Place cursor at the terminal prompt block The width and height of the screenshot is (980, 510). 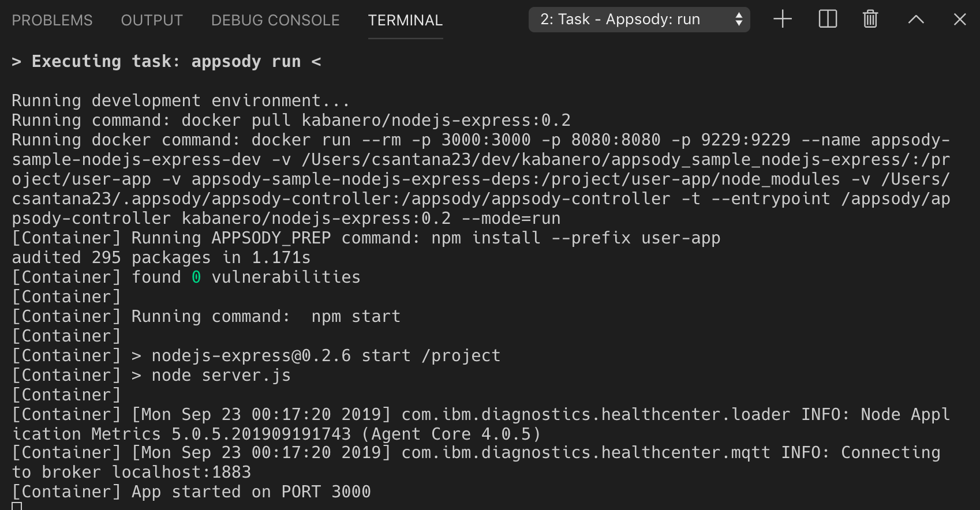(x=17, y=506)
